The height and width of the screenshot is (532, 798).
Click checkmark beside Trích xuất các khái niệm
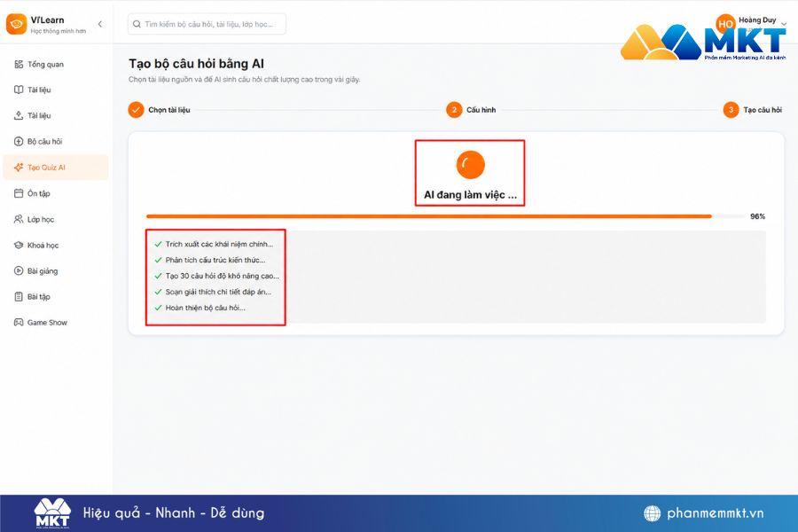(x=159, y=245)
